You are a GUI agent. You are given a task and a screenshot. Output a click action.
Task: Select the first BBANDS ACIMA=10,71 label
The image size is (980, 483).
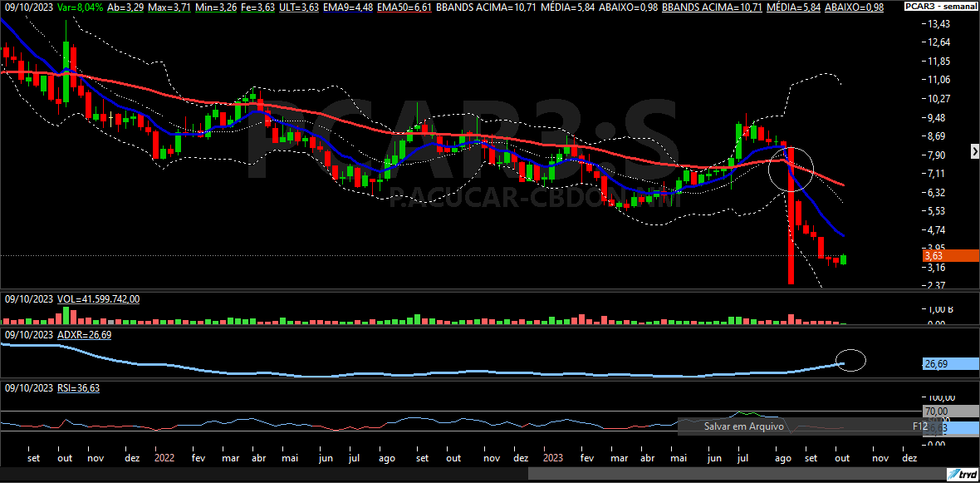(x=486, y=7)
